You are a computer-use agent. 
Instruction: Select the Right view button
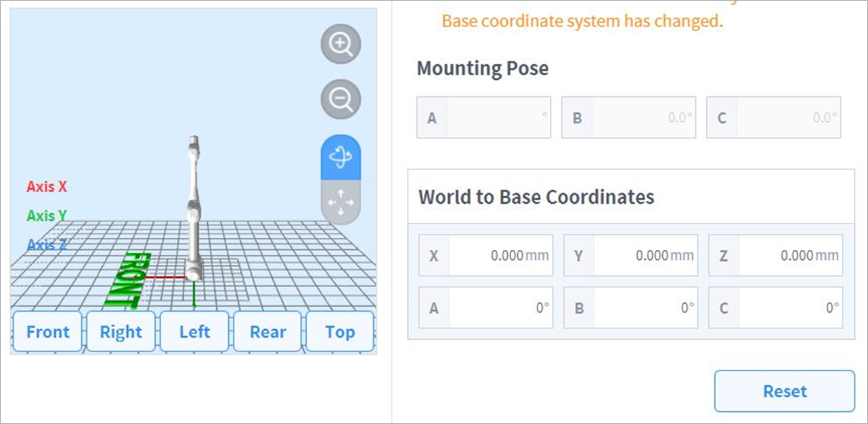pos(121,332)
